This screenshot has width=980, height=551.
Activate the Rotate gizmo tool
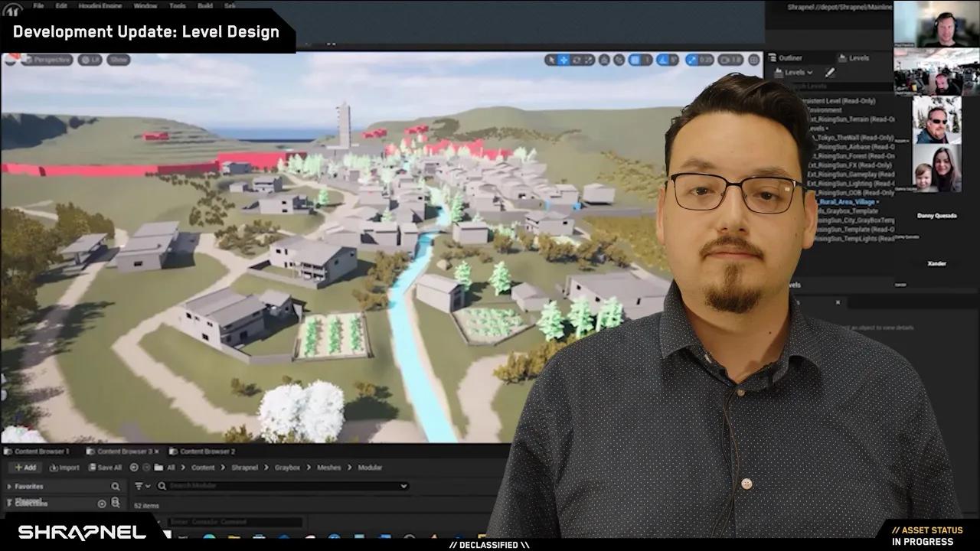pyautogui.click(x=577, y=60)
